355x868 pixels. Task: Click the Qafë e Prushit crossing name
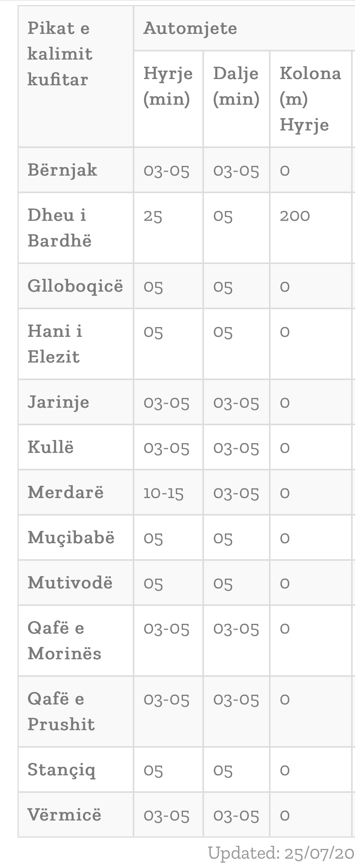[x=61, y=711]
